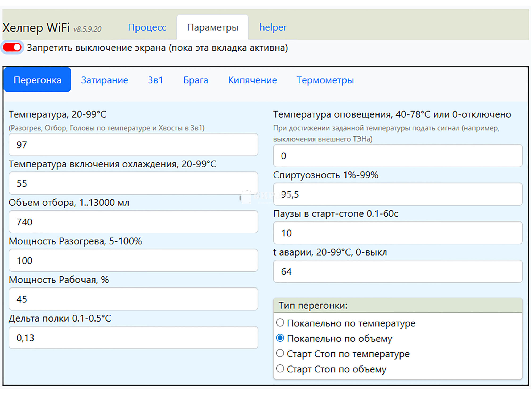Click the Температура field showing 97

[x=133, y=145]
